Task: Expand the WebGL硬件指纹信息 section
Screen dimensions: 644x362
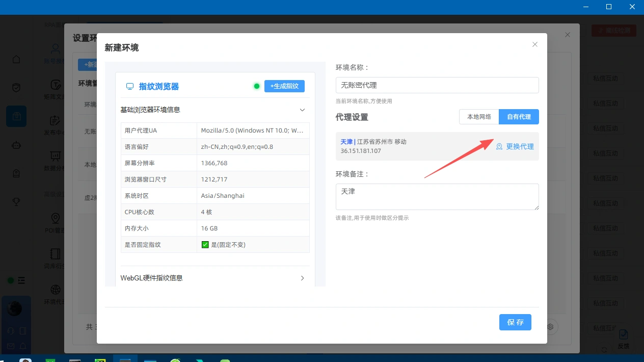Action: pyautogui.click(x=302, y=278)
